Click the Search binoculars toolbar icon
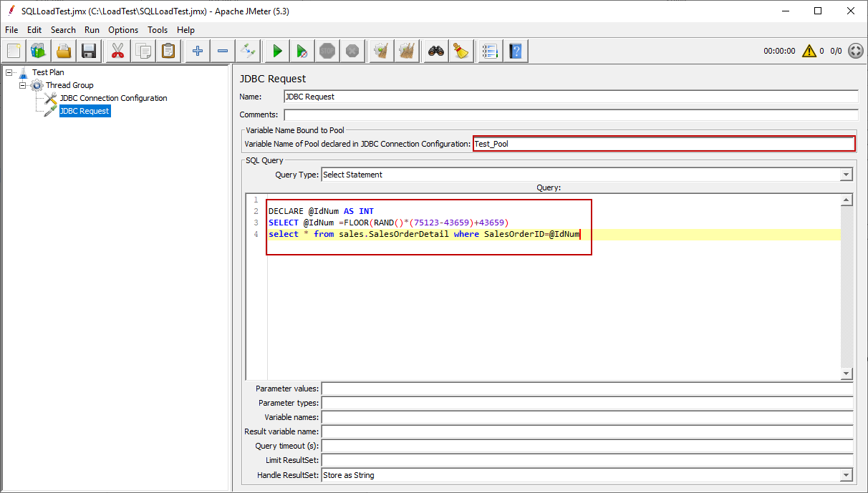868x493 pixels. [436, 51]
